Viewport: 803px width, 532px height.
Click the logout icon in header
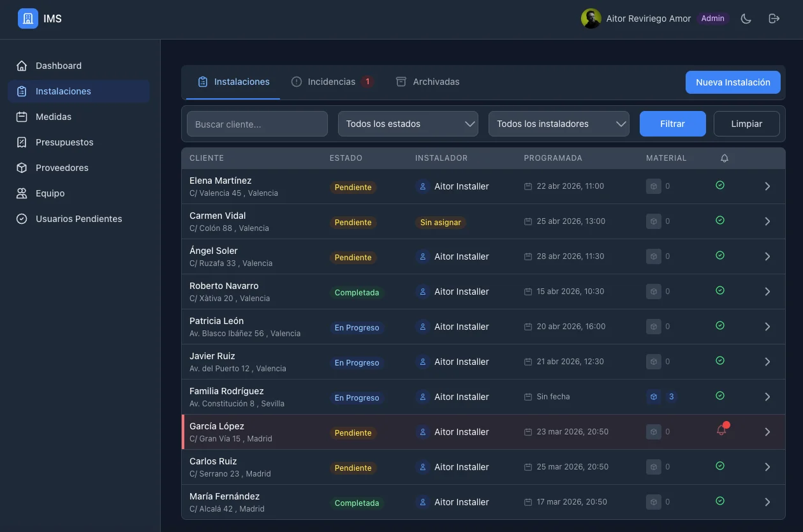[774, 18]
